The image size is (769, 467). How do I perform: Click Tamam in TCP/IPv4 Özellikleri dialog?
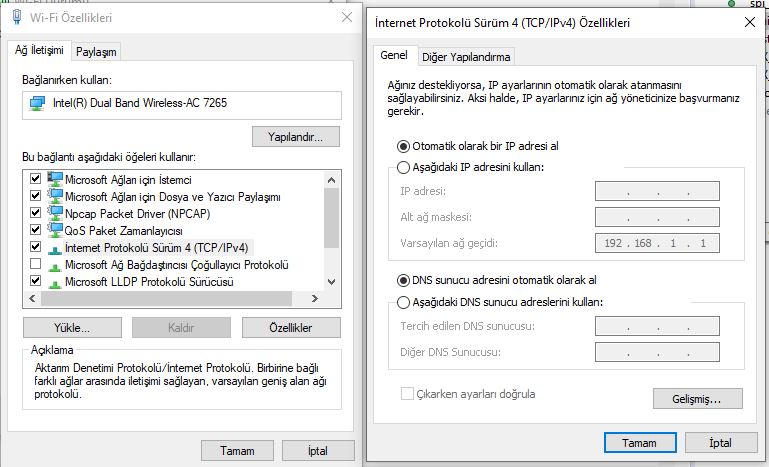click(x=640, y=443)
